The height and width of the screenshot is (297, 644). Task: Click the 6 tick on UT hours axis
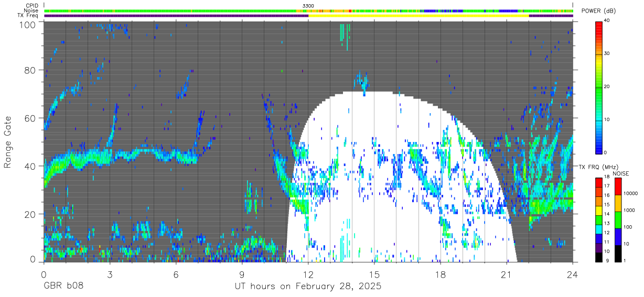176,274
